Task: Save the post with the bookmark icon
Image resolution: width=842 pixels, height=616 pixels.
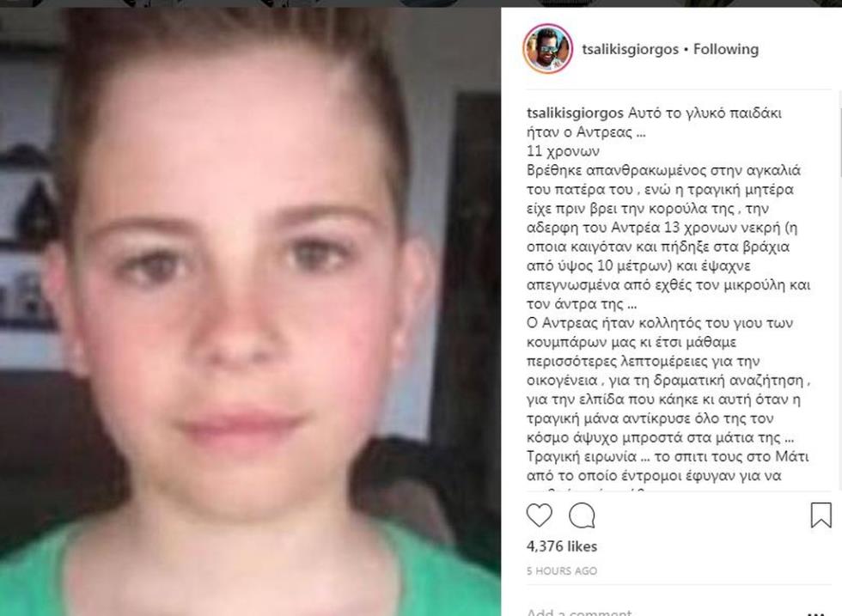Action: (x=821, y=515)
